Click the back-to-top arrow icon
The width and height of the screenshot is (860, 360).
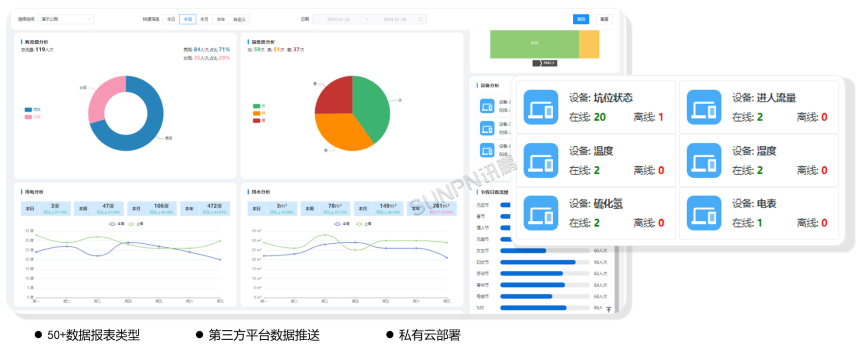(x=608, y=310)
